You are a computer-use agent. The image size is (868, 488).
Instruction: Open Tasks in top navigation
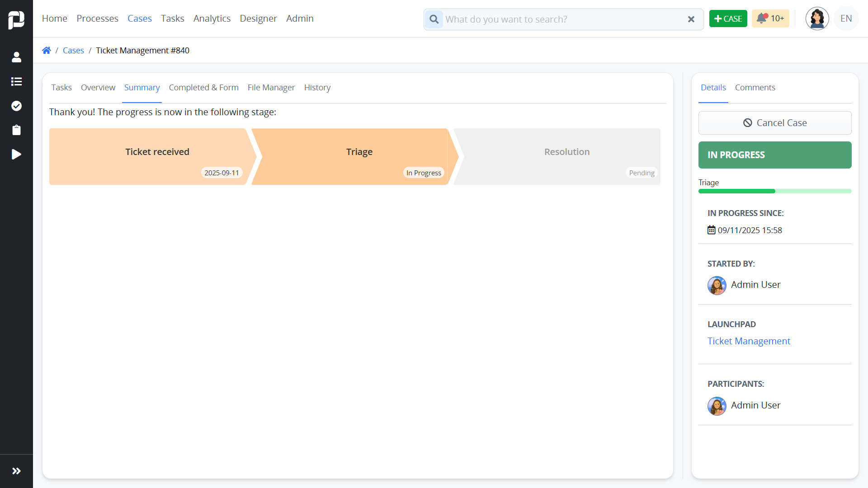click(x=173, y=19)
